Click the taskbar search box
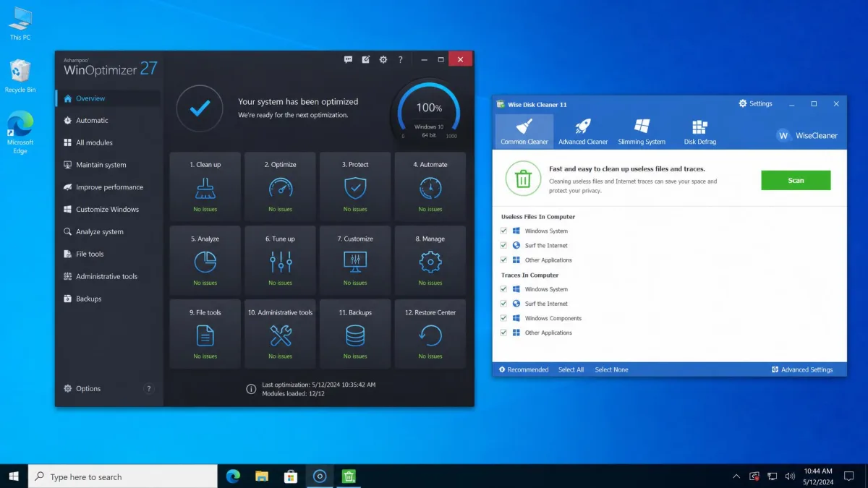Viewport: 868px width, 488px height. click(122, 476)
